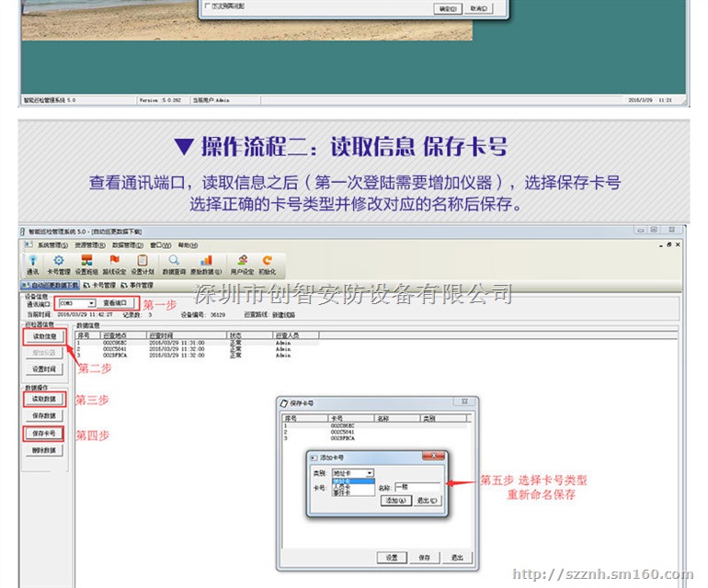Screen dimensions: 708x588
Task: Choose 人员卡 option in dropdown list
Action: [353, 487]
